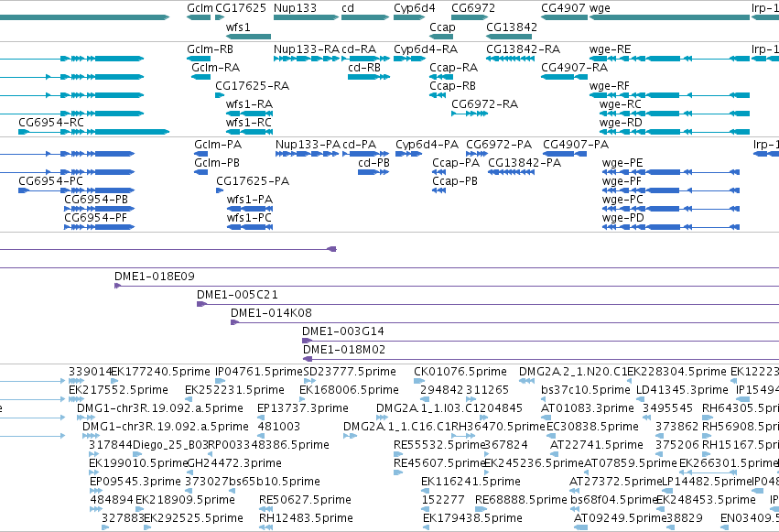Click transcript CG4907-RA label
The width and height of the screenshot is (779, 532).
(x=574, y=67)
